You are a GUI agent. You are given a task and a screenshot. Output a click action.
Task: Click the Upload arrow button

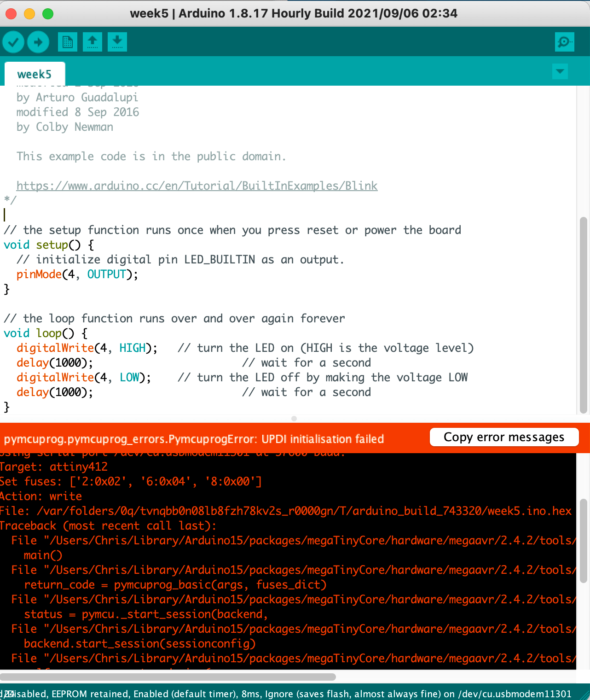point(38,42)
